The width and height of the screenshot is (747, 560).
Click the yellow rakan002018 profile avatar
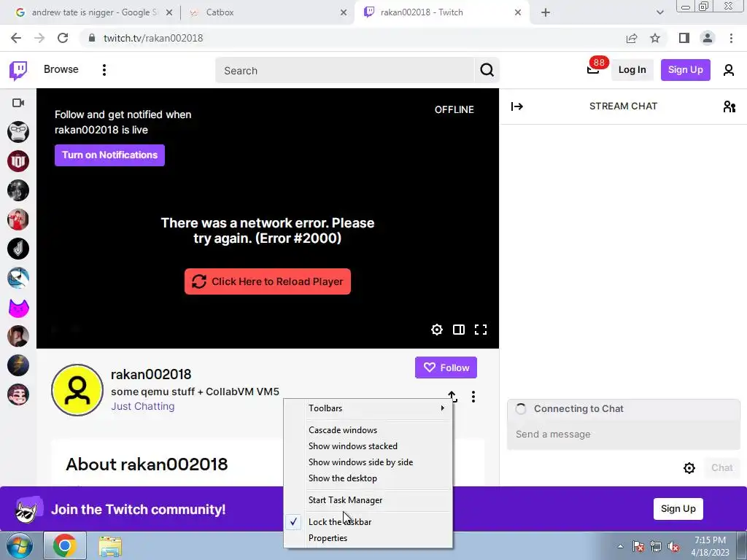coord(77,390)
